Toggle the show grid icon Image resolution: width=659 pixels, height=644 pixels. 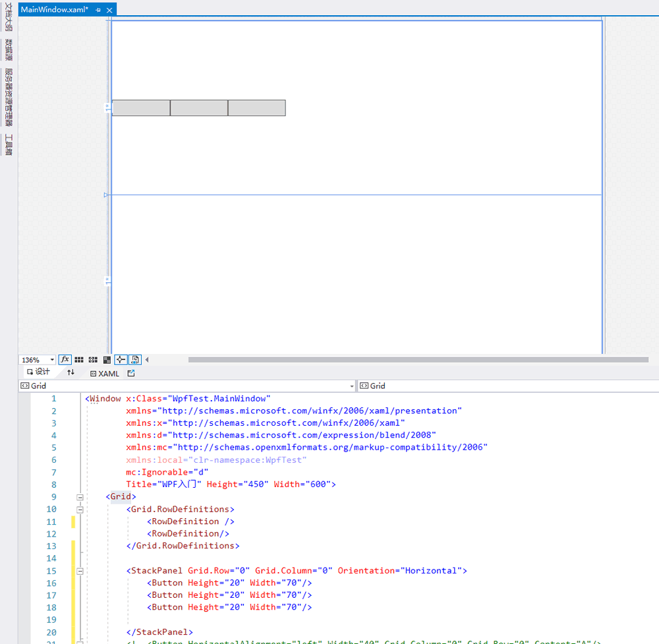coord(79,360)
